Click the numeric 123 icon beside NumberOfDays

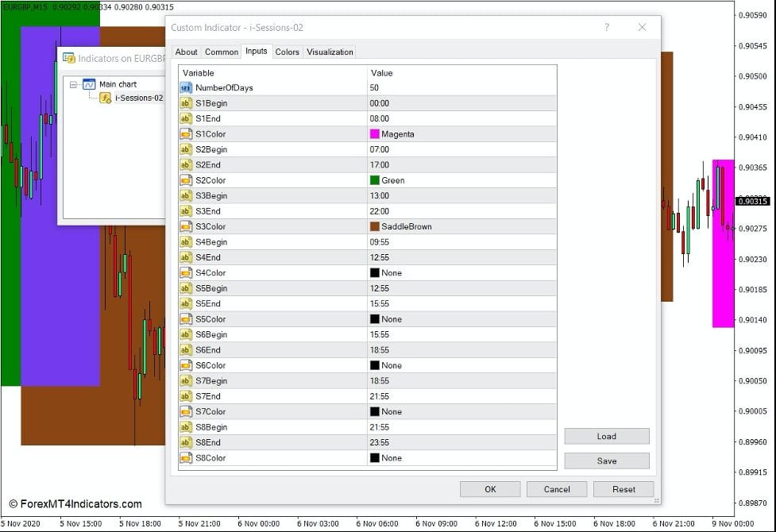186,87
